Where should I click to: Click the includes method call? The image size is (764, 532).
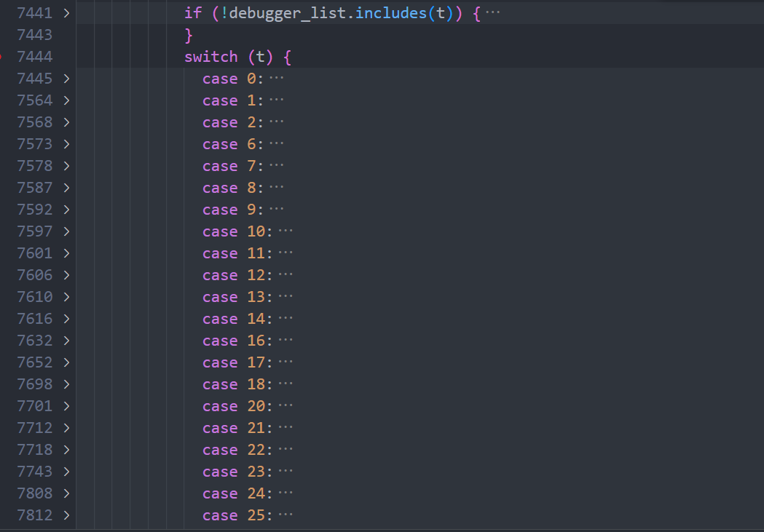coord(390,13)
